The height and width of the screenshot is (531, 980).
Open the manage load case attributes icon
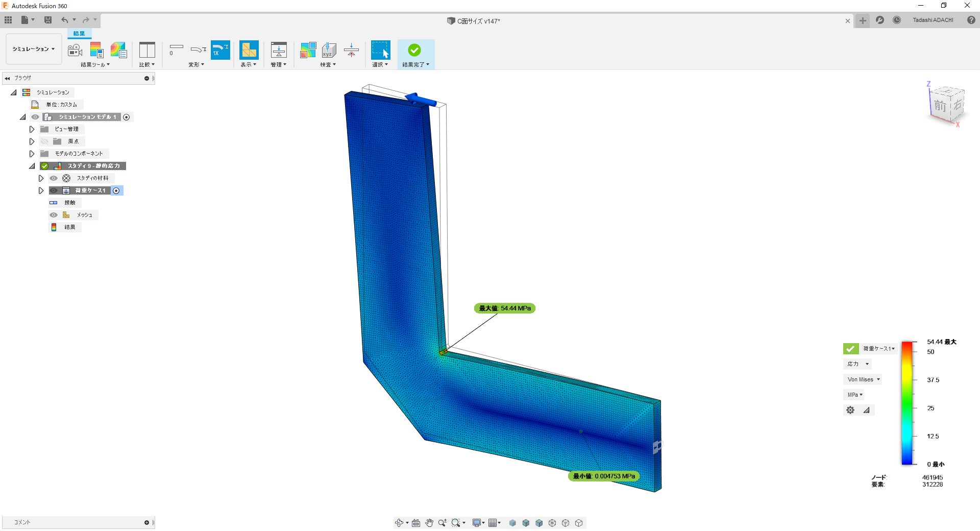pyautogui.click(x=279, y=50)
